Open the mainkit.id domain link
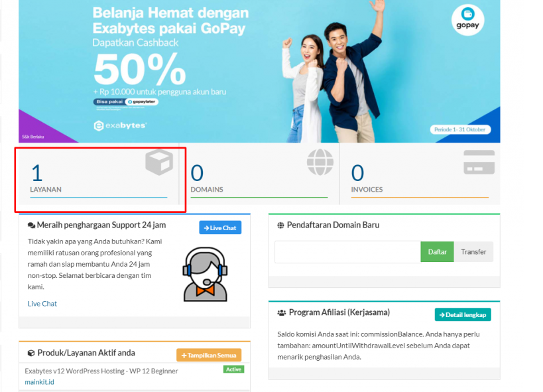543x392 pixels. [40, 382]
